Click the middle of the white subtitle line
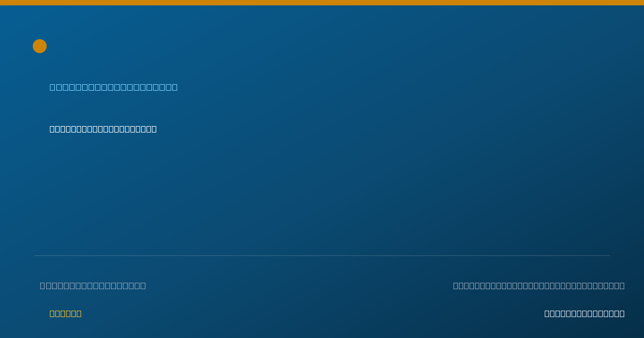 (103, 129)
